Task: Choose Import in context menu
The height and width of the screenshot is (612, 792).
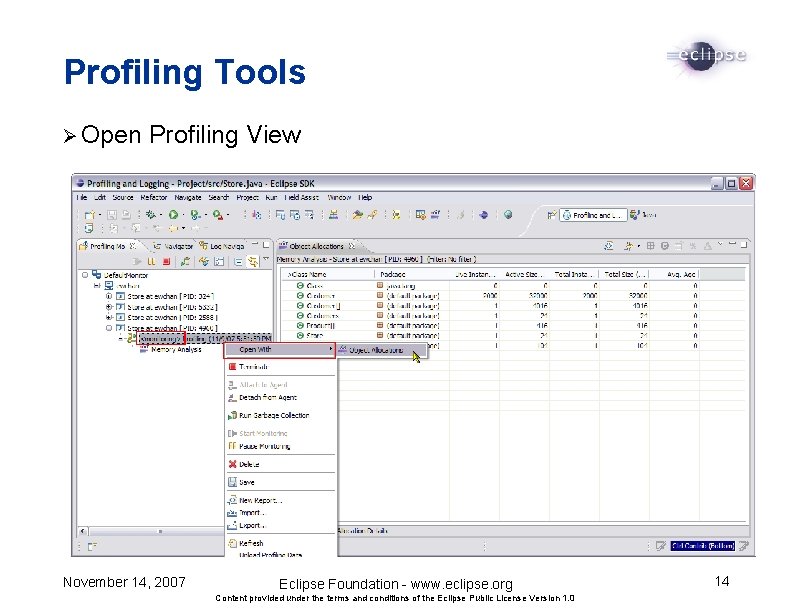Action: click(281, 513)
